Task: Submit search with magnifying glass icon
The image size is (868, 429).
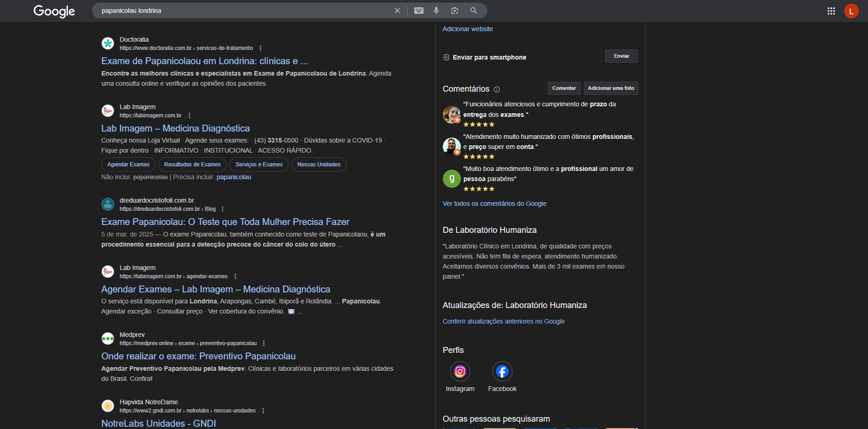Action: pyautogui.click(x=474, y=11)
